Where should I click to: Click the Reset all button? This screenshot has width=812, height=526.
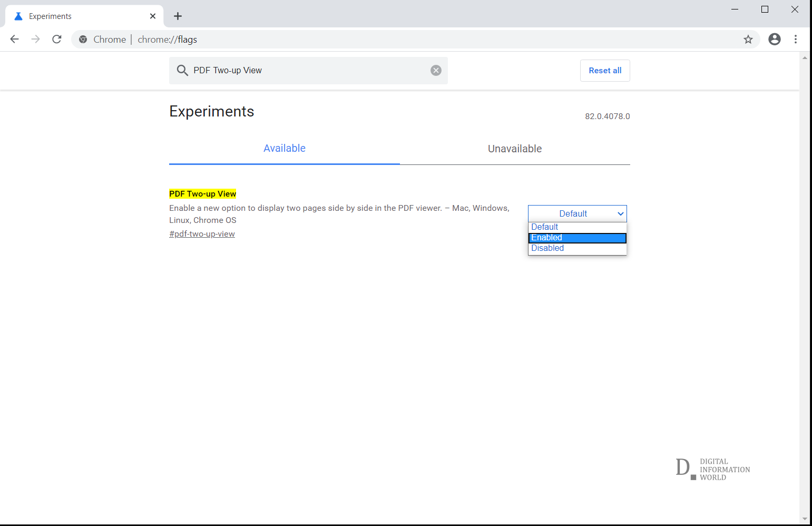tap(604, 70)
